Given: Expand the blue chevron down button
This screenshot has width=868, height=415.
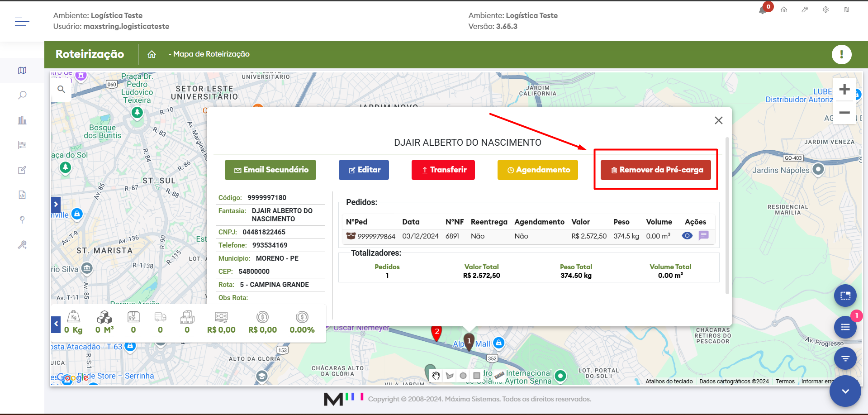Looking at the screenshot, I should click(845, 391).
